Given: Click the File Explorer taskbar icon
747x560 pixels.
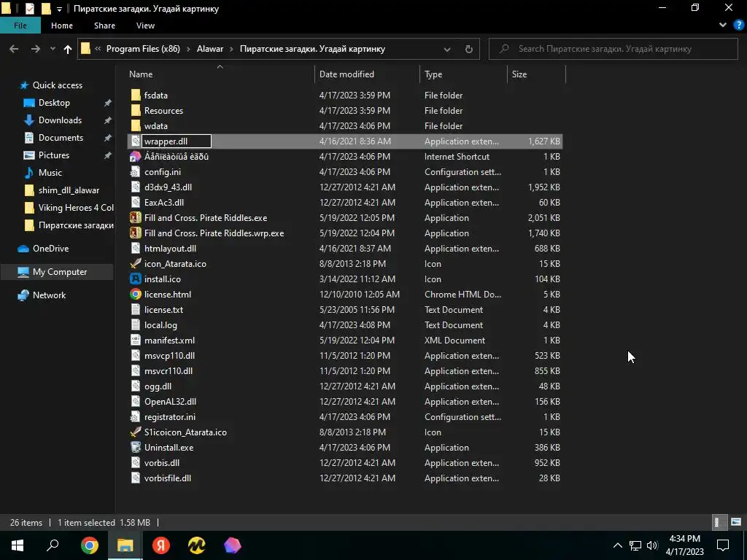Looking at the screenshot, I should pyautogui.click(x=125, y=545).
